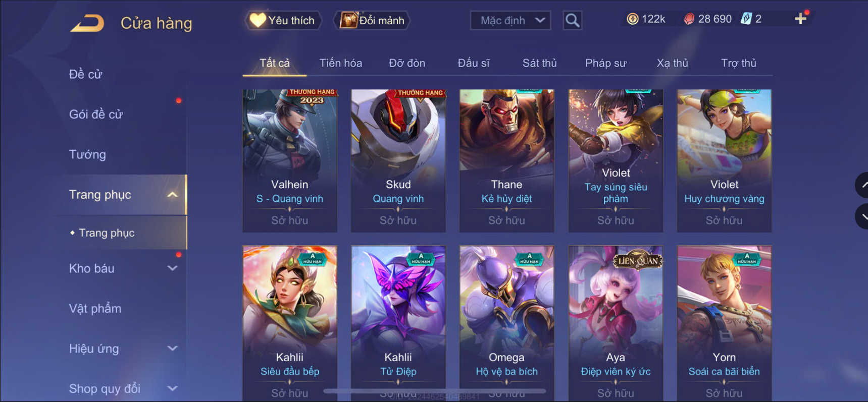Open the Mặc định sort dropdown

(x=510, y=20)
